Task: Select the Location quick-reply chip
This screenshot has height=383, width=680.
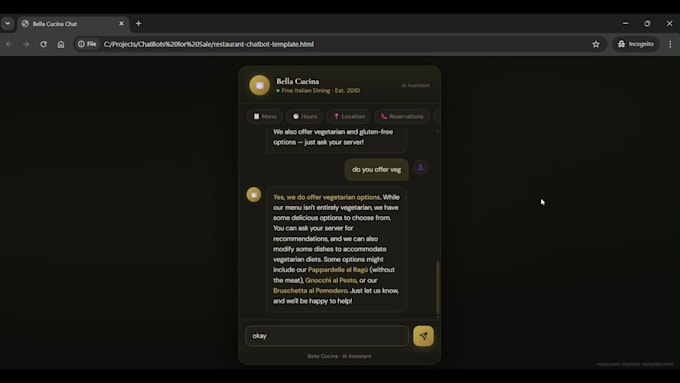Action: point(349,116)
